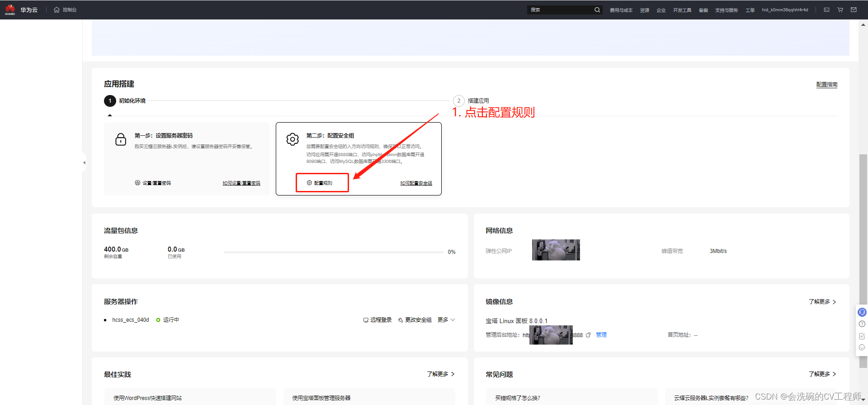Viewport: 868px width, 405px height.
Task: Open the hid_k0mm36qqhhl4r4d account menu
Action: click(785, 10)
